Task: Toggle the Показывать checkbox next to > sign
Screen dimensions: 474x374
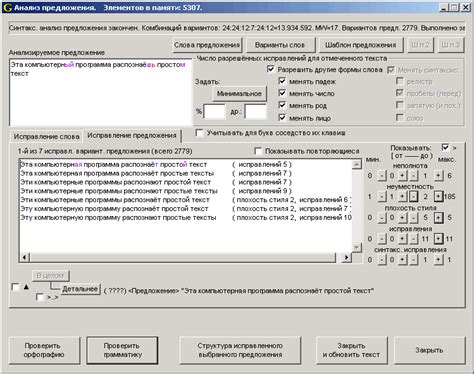Action: [445, 147]
